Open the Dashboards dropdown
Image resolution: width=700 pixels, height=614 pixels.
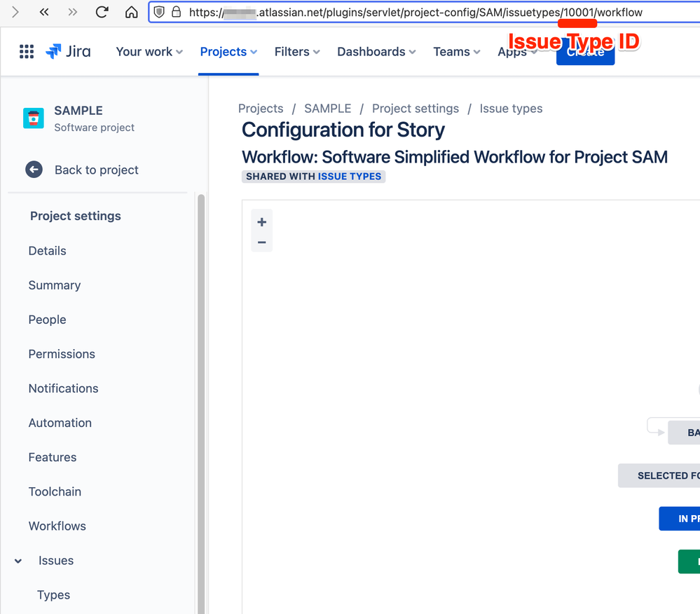point(376,52)
